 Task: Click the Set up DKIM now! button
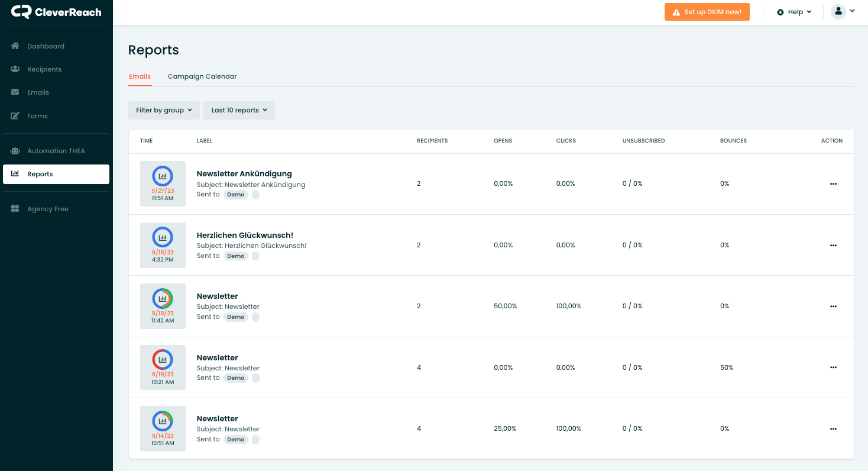pos(707,12)
